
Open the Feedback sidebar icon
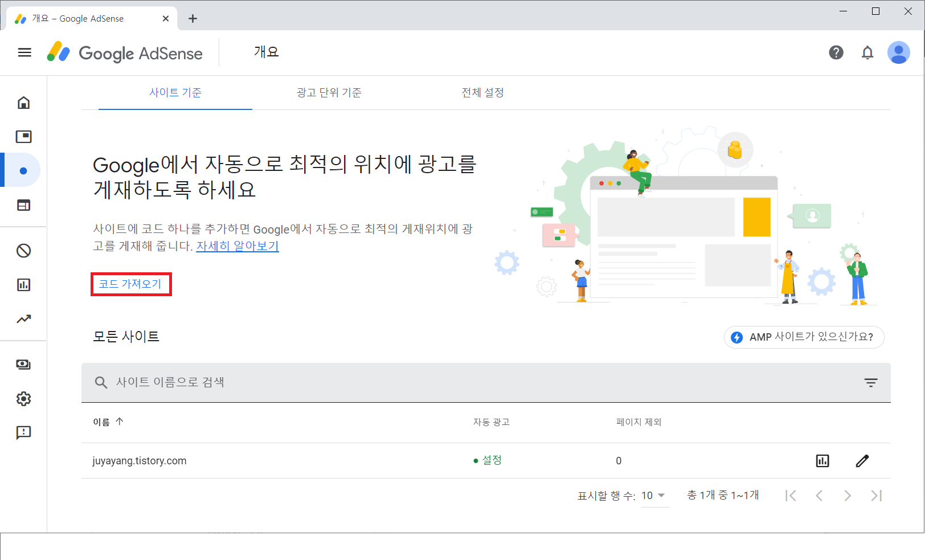click(23, 433)
